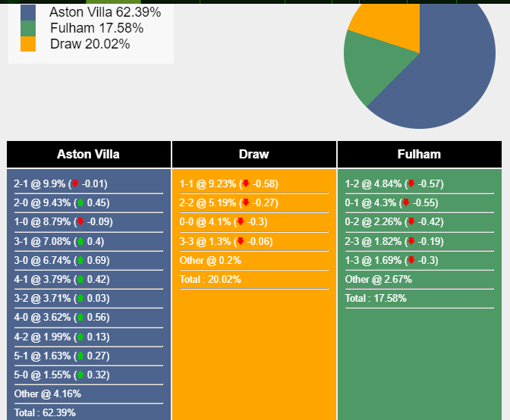Viewport: 510px width, 420px height.
Task: Click red down arrow beside 1-2 Fulham
Action: [411, 184]
